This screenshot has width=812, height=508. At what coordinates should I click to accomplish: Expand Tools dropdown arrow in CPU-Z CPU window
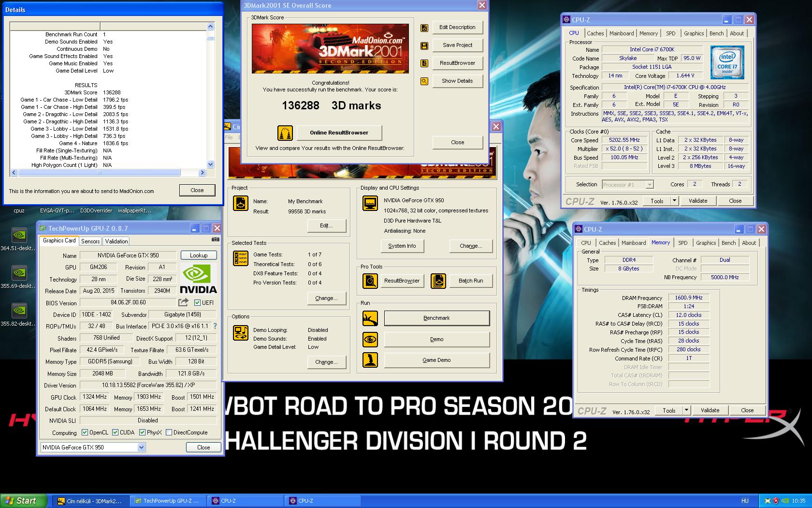pos(674,201)
